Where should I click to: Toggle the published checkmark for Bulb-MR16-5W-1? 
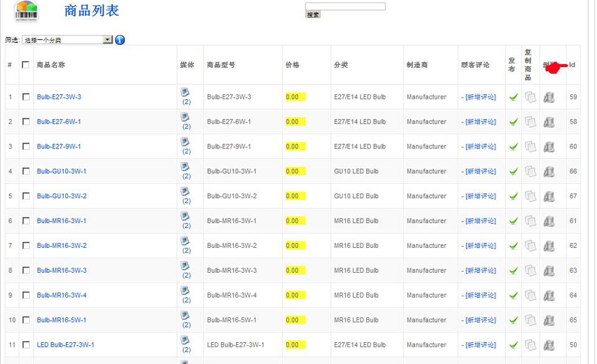[513, 321]
